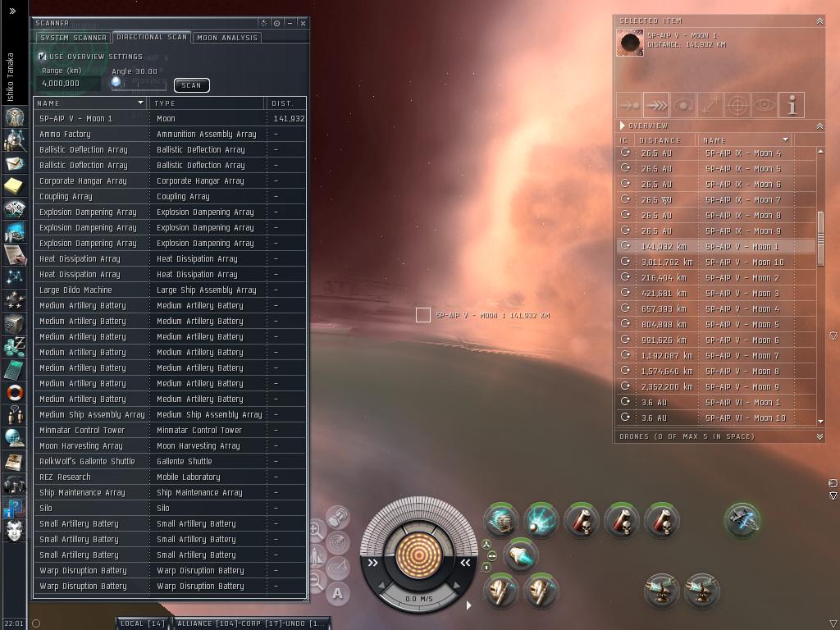The height and width of the screenshot is (630, 840).
Task: Collapse the Overview panel with its chevron
Action: 819,126
